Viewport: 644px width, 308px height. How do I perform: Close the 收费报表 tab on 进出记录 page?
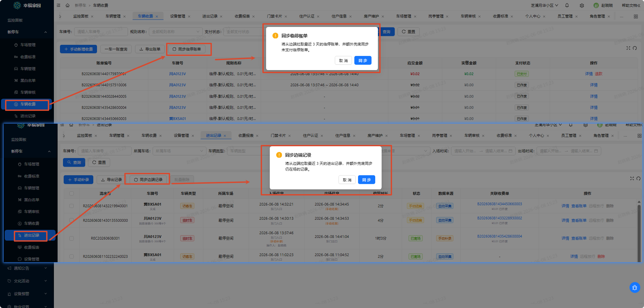click(x=257, y=136)
